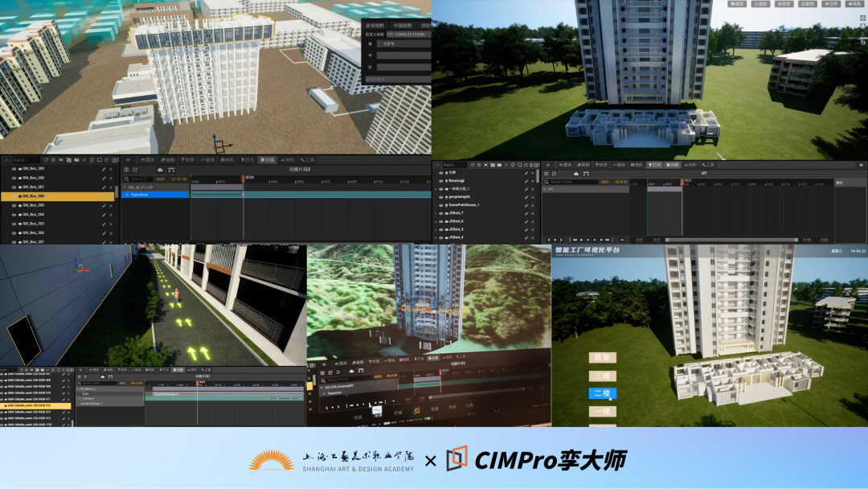
Task: Click the 三楼 floor button
Action: [602, 376]
